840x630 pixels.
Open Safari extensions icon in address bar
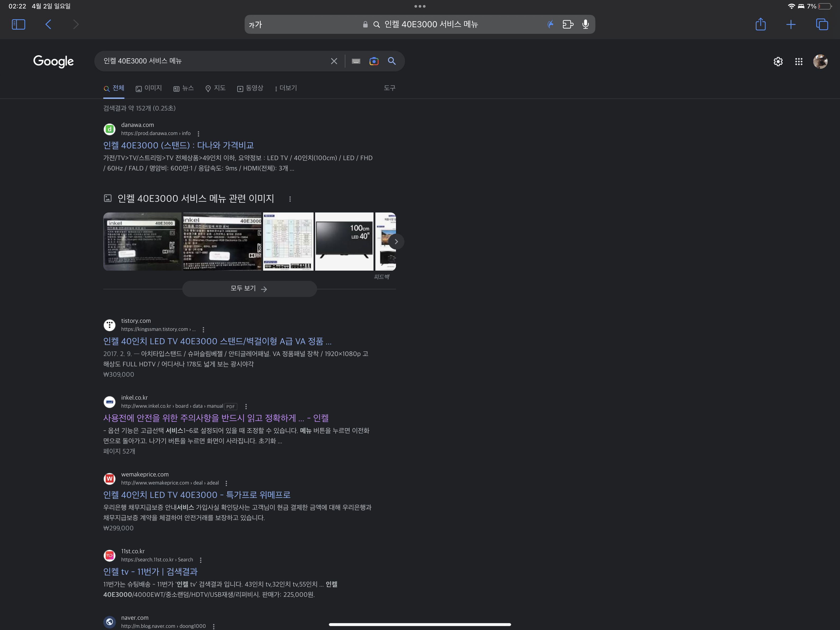coord(568,24)
